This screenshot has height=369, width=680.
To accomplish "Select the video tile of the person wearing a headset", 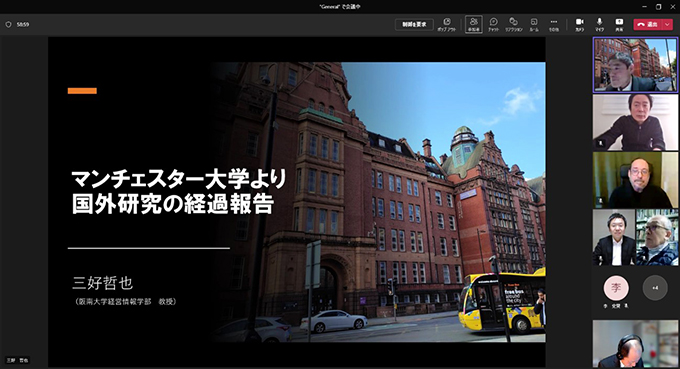I will click(635, 344).
